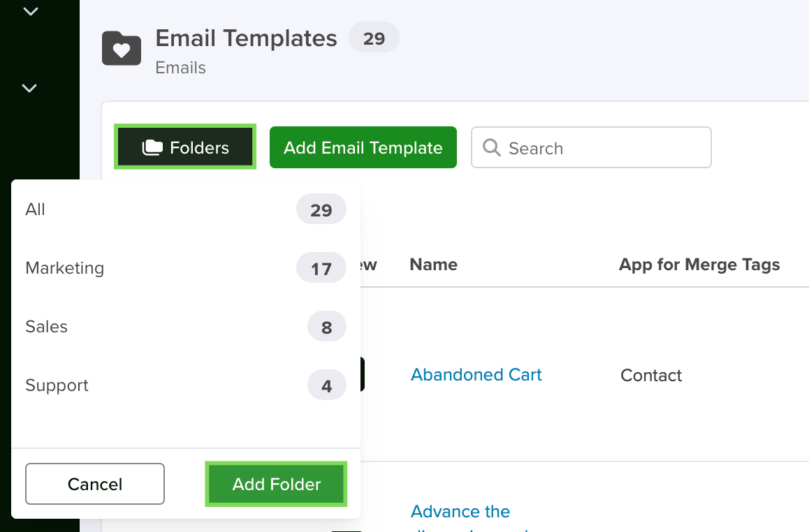Click the heart folder icon beside Email Templates
Image resolution: width=809 pixels, height=532 pixels.
coord(122,48)
